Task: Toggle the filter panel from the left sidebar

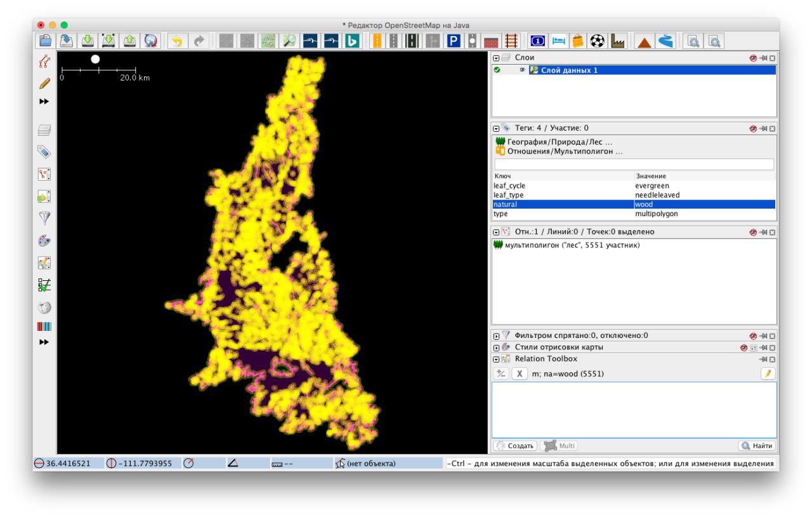Action: 44,218
